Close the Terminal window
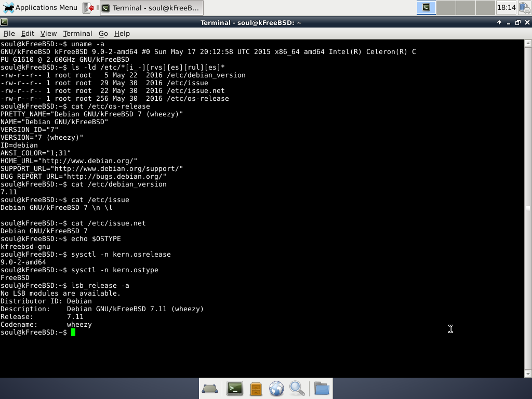Screen dimensions: 532x399 (x=527, y=22)
